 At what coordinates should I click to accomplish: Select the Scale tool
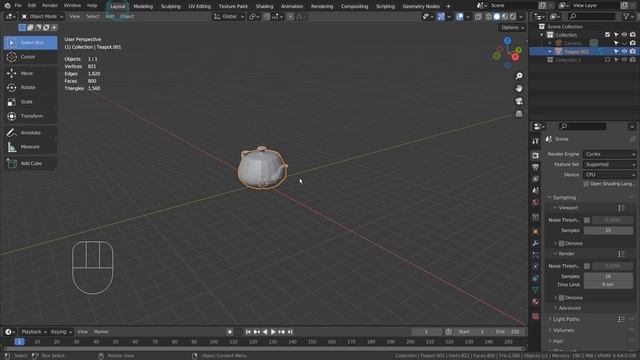tap(30, 102)
